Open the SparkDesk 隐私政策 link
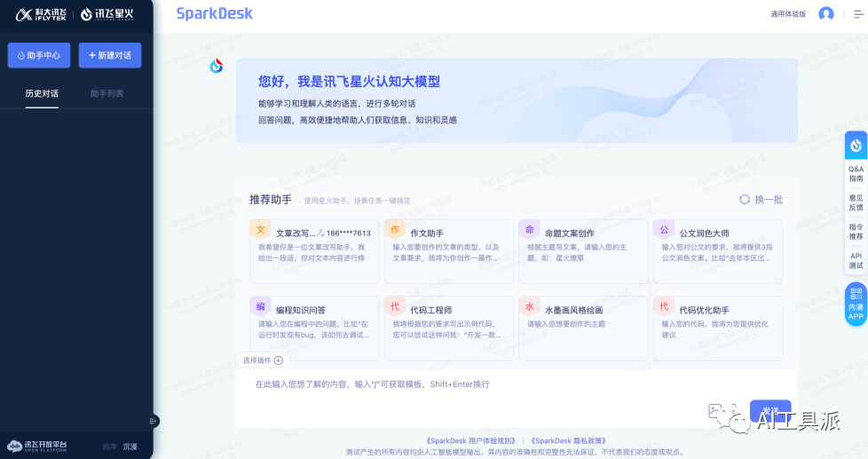868x459 pixels. [569, 440]
